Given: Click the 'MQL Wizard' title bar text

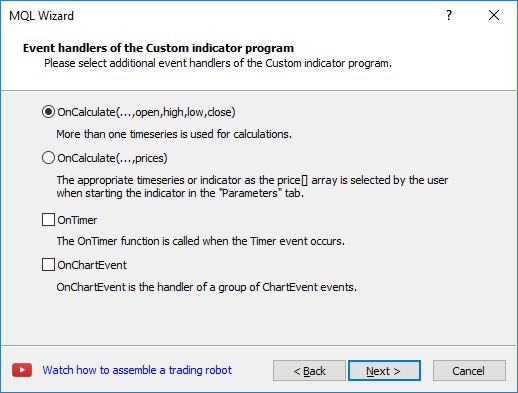Looking at the screenshot, I should click(x=41, y=16).
